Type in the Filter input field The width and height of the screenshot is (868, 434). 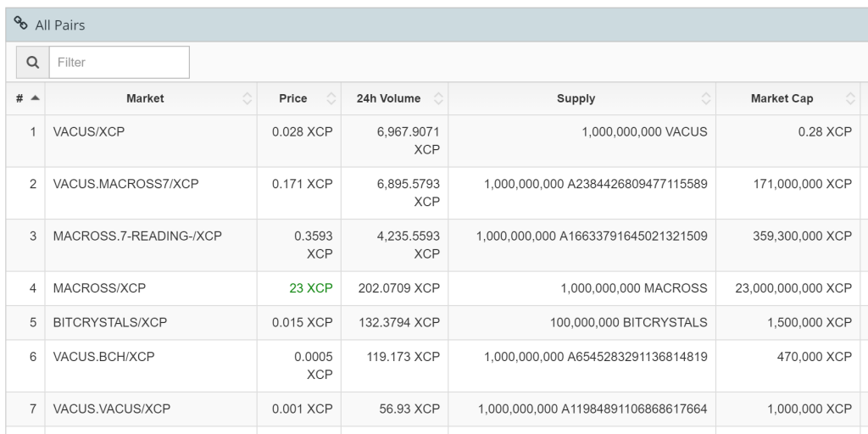click(x=119, y=62)
